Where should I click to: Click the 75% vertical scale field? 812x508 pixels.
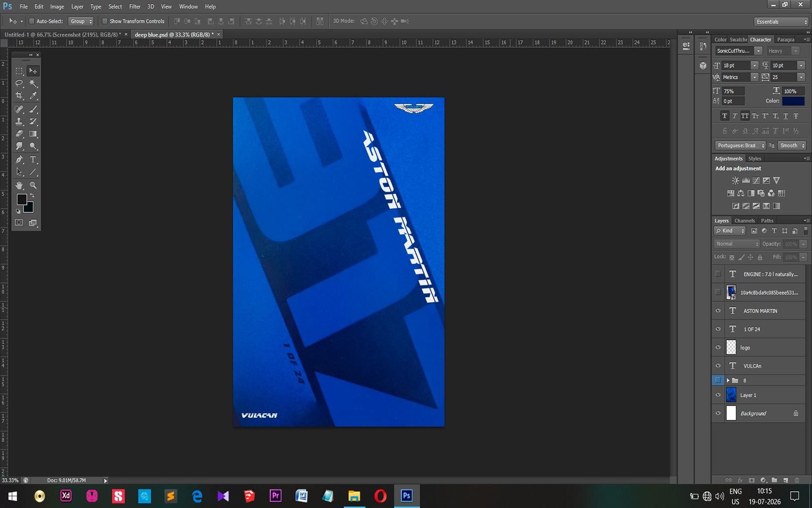click(733, 91)
